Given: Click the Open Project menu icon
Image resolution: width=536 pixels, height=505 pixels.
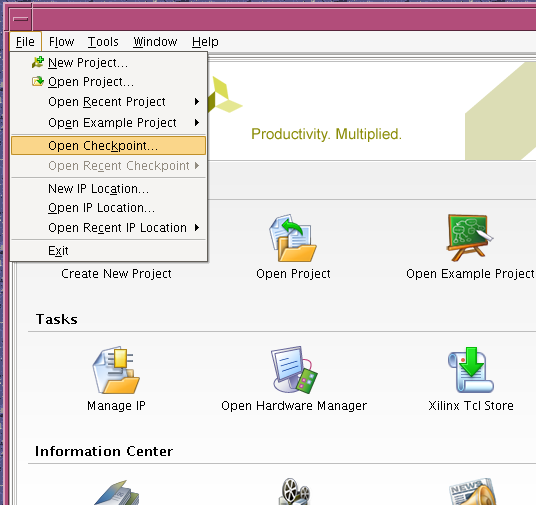Looking at the screenshot, I should point(38,81).
